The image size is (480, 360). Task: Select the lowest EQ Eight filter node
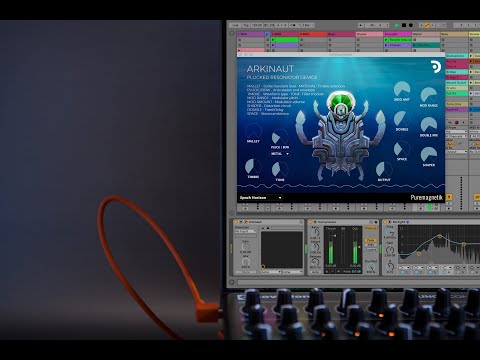pyautogui.click(x=419, y=254)
